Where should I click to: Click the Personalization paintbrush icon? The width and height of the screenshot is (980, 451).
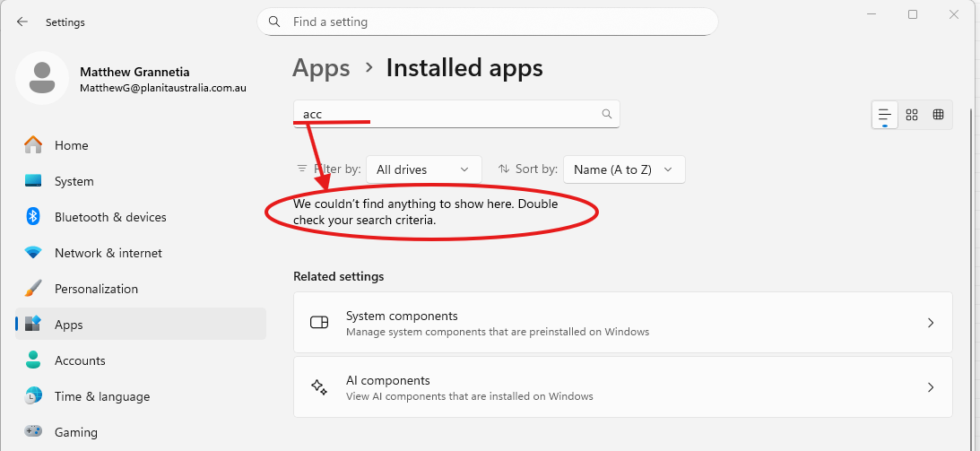click(33, 289)
